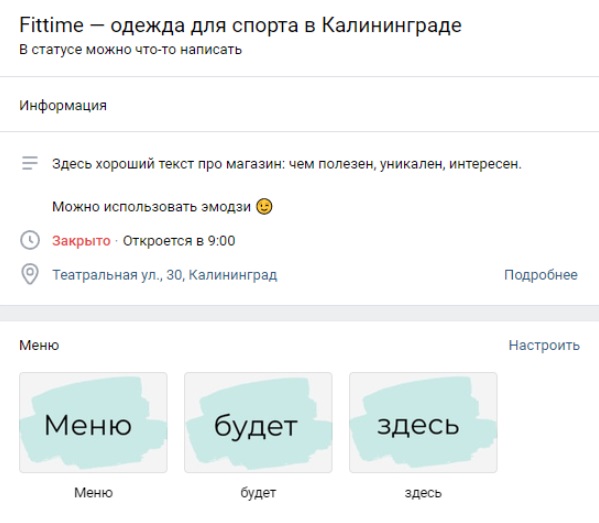The image size is (599, 523).
Task: Click the Информация section header
Action: (63, 105)
